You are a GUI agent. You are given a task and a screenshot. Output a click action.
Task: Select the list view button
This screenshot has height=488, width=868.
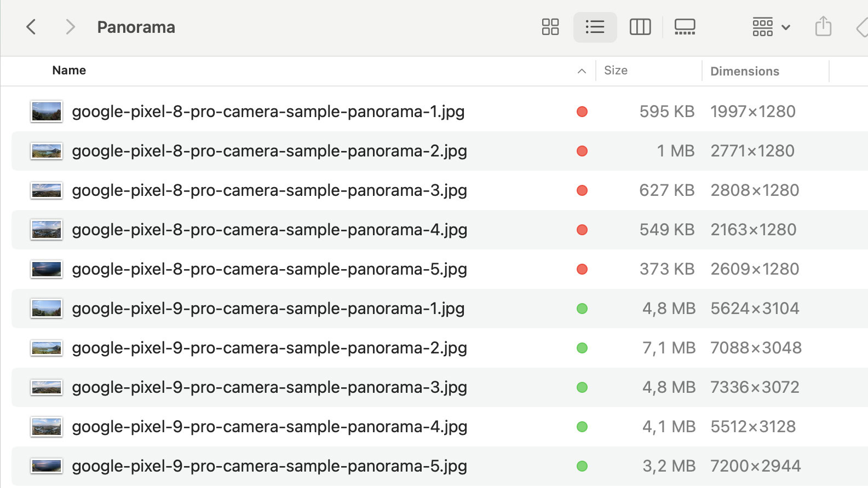[595, 27]
